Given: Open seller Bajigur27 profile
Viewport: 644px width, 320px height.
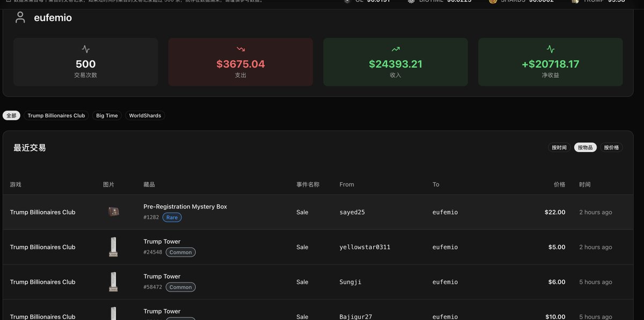Looking at the screenshot, I should pos(356,316).
